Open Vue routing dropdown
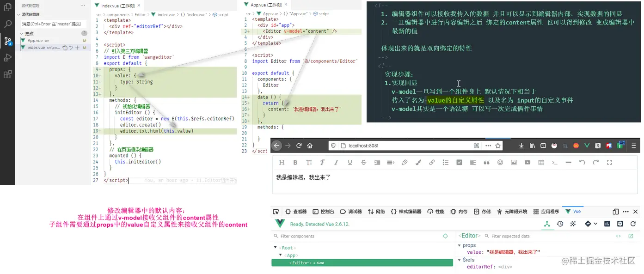This screenshot has height=274, width=644. coord(591,224)
